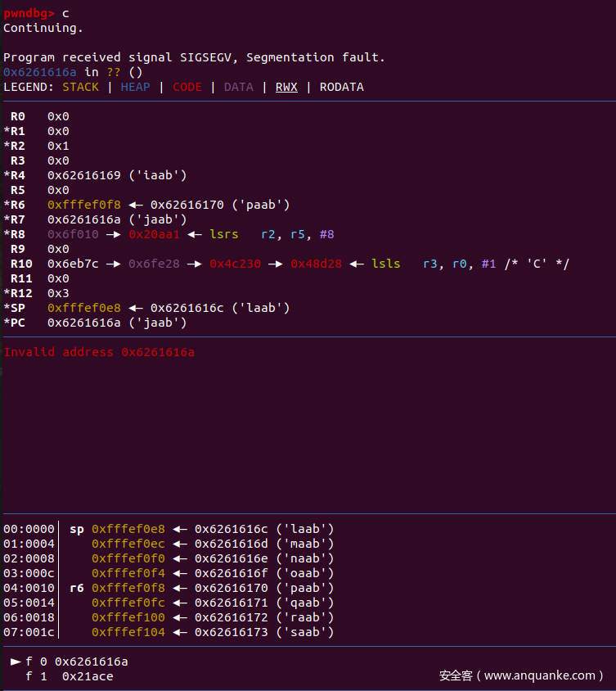Click the CODE label in the legend
616x691 pixels.
187,87
